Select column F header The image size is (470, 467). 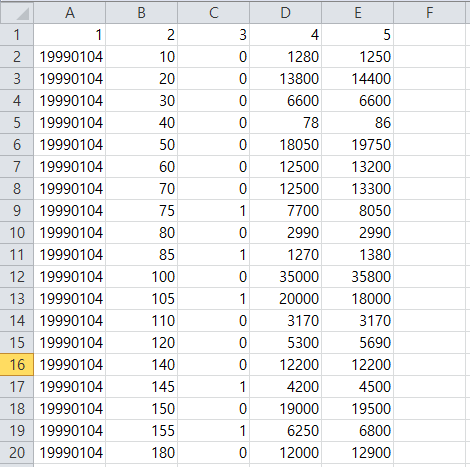430,13
